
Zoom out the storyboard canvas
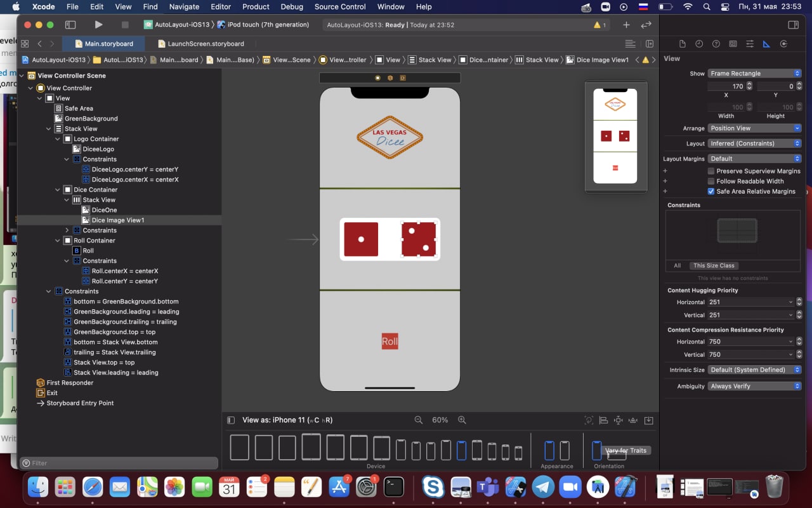419,420
